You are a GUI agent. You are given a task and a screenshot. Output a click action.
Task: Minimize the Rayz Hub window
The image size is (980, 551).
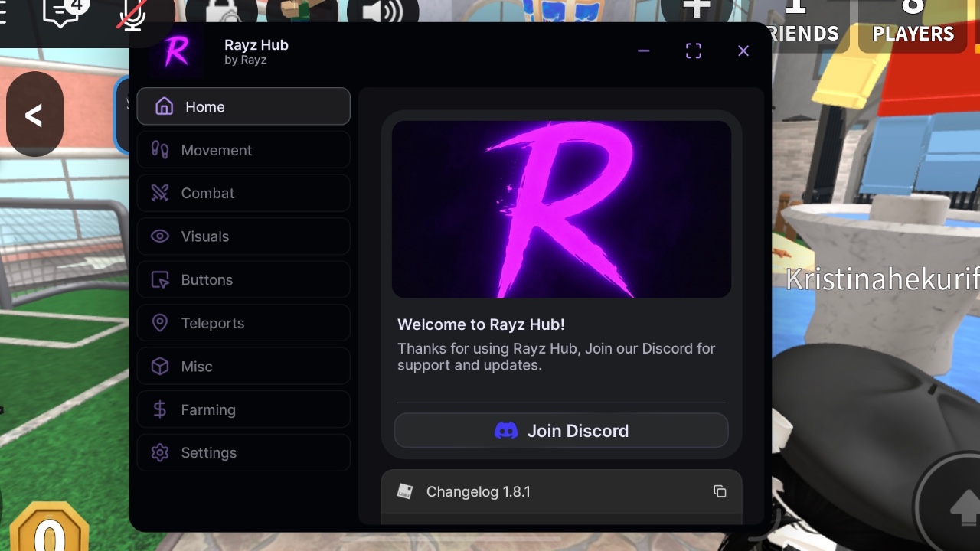click(x=643, y=51)
